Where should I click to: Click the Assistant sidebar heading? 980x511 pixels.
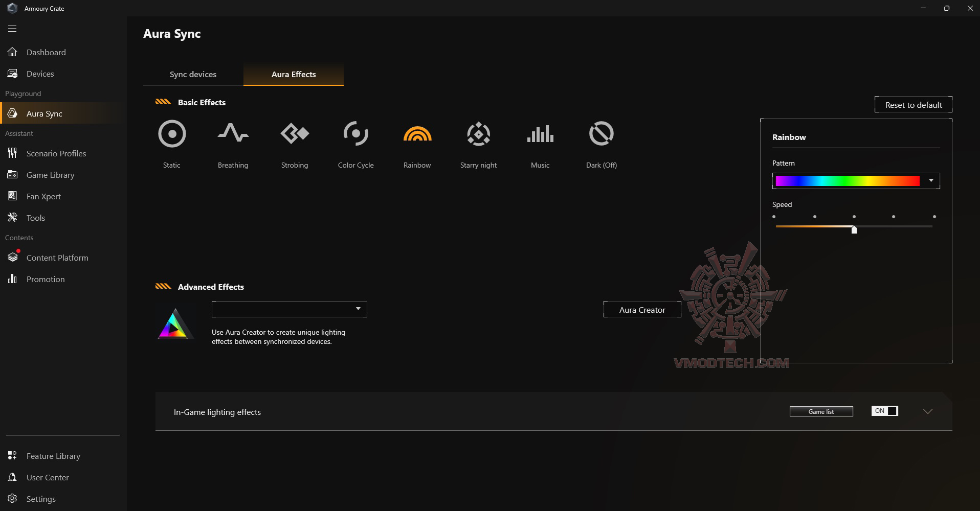pos(19,133)
